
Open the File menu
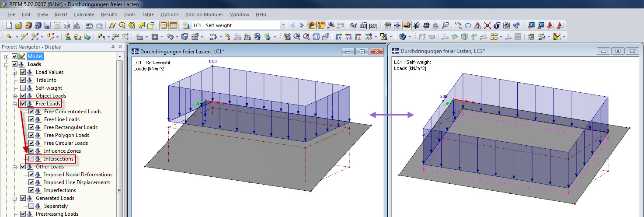(11, 14)
